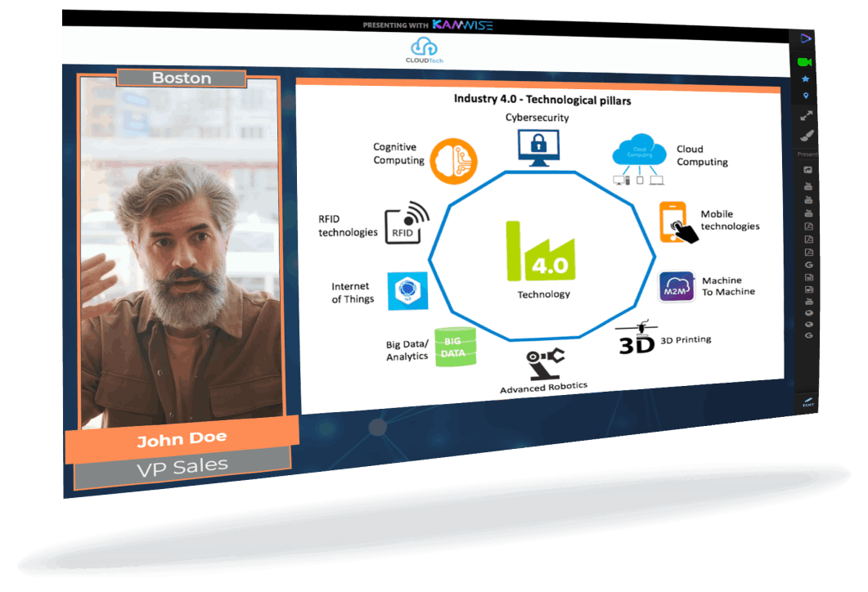The height and width of the screenshot is (592, 868).
Task: Click the Present section label
Action: [x=807, y=155]
